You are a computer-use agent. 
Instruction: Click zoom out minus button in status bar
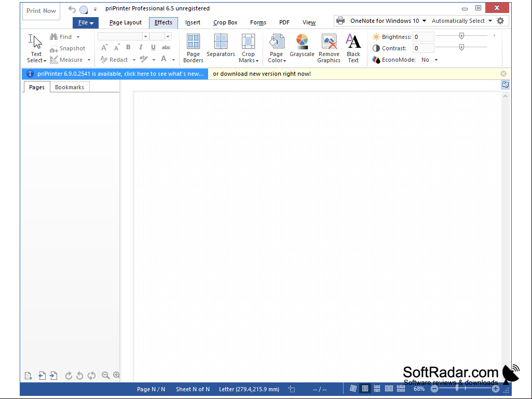click(x=434, y=389)
